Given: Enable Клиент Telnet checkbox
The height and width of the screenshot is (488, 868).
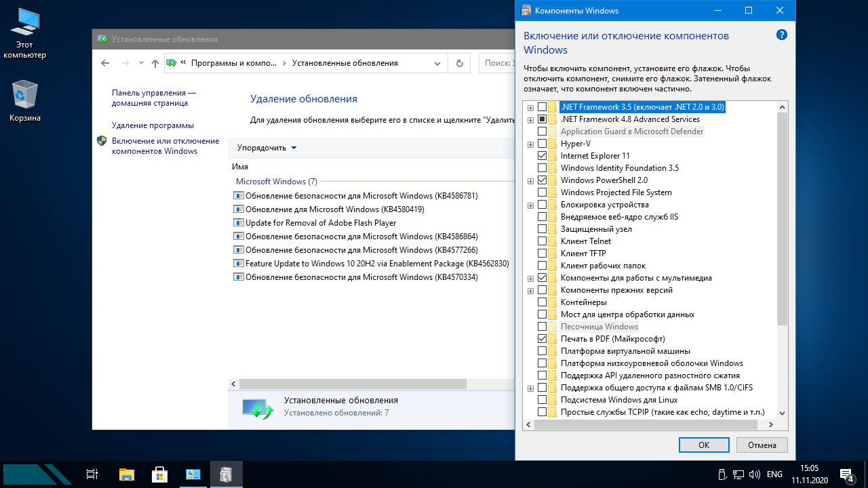Looking at the screenshot, I should [x=542, y=241].
